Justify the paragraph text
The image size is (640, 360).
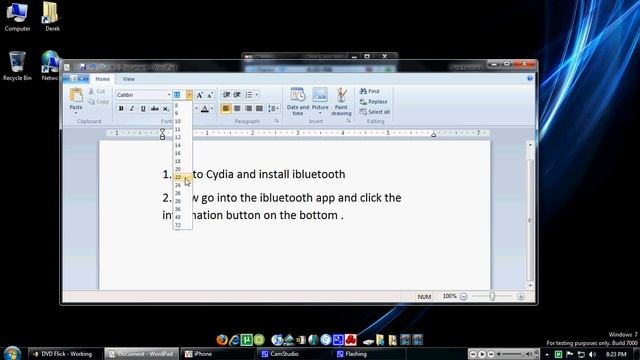tap(259, 109)
